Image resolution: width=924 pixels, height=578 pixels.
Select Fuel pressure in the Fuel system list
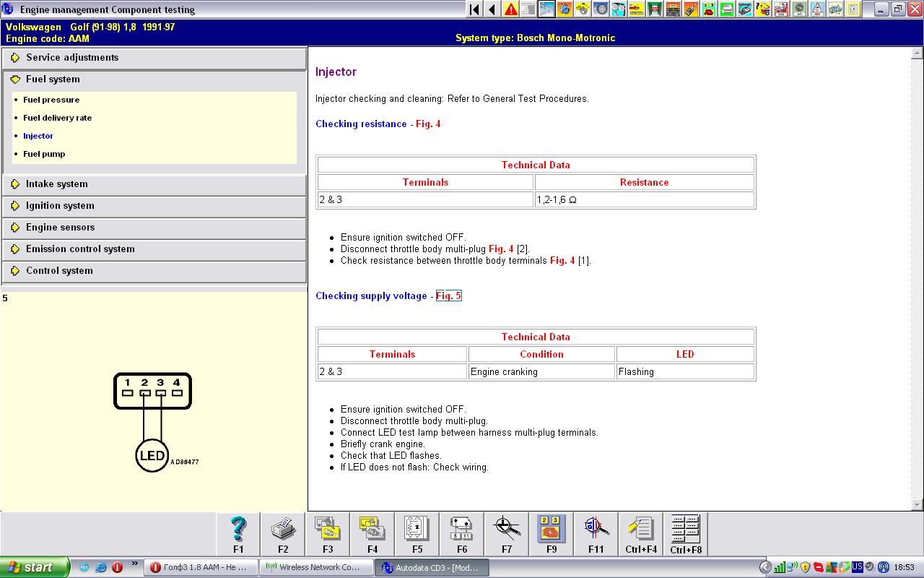click(51, 100)
